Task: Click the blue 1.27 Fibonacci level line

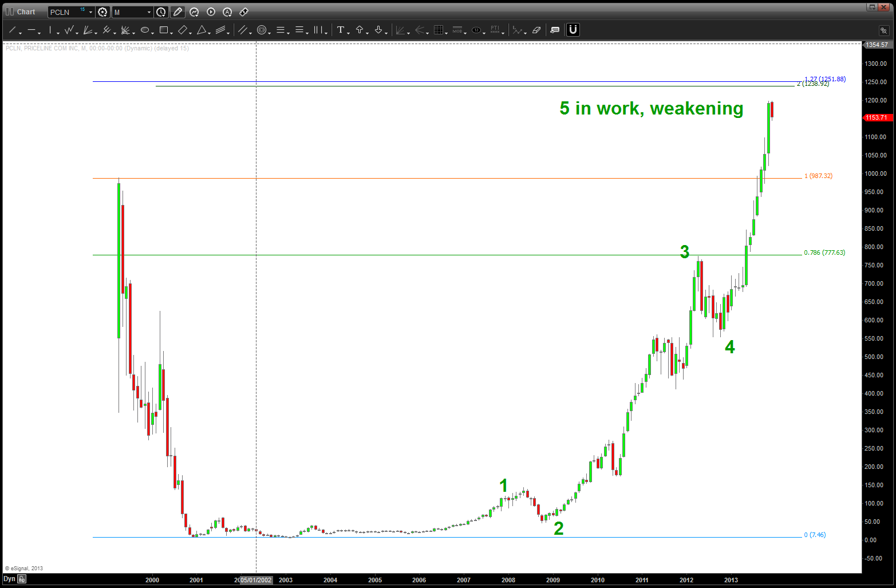Action: pos(401,81)
